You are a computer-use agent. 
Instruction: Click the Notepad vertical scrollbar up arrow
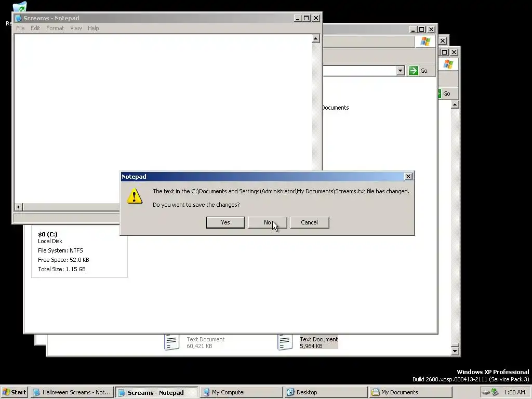[315, 38]
